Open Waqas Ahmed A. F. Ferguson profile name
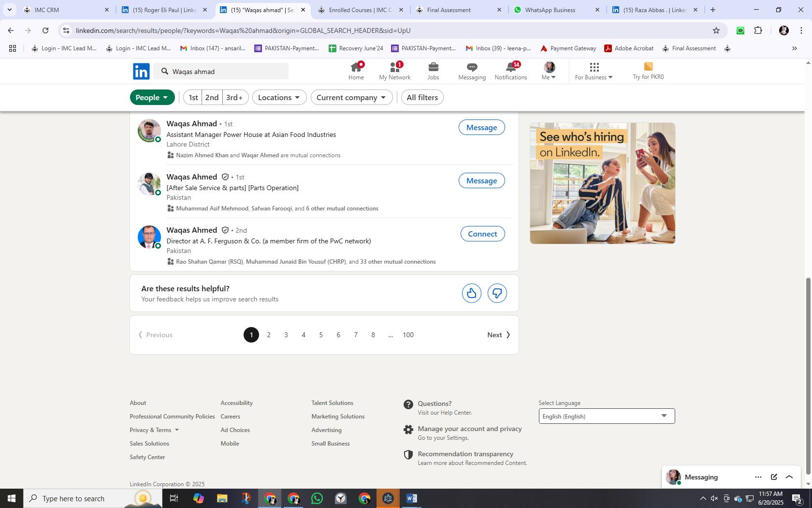 point(191,230)
